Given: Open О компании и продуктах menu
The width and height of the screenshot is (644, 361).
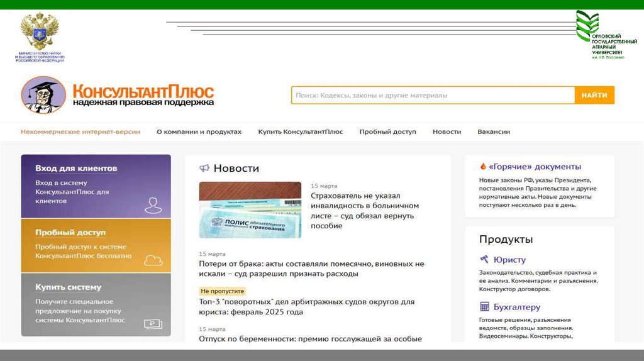Looking at the screenshot, I should pos(199,132).
